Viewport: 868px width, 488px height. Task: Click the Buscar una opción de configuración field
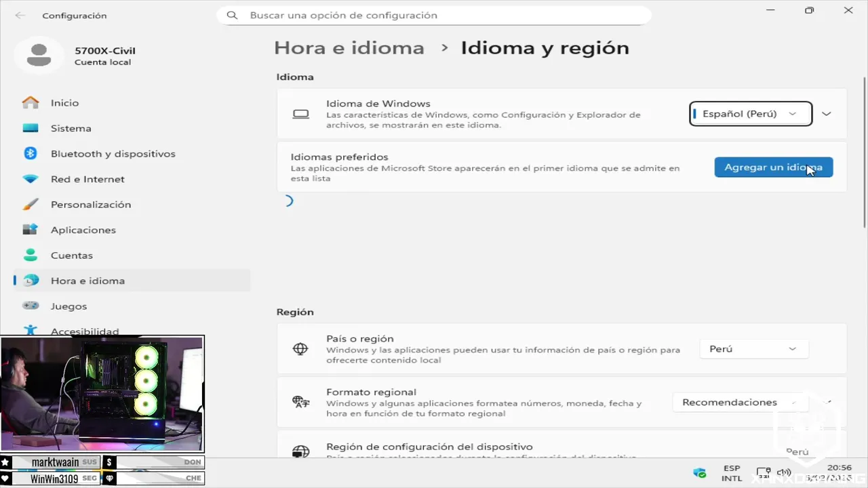tap(434, 15)
